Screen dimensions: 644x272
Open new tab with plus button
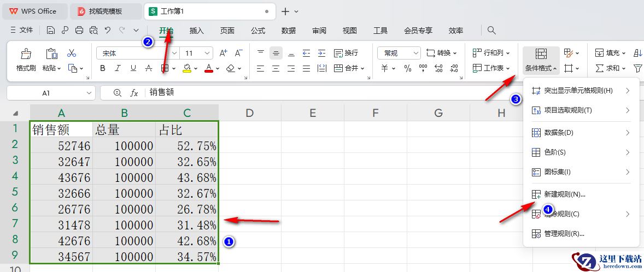coord(285,11)
